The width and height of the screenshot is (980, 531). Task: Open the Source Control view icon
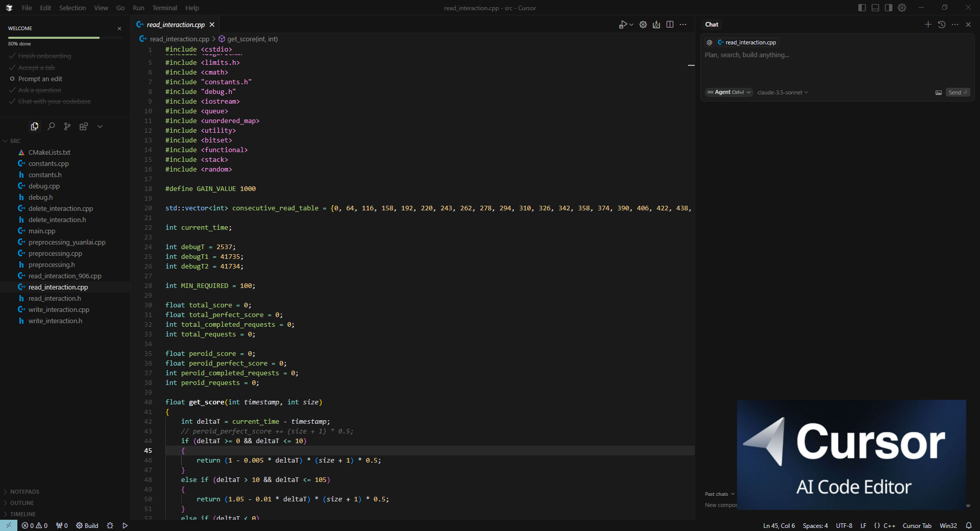[x=67, y=126]
